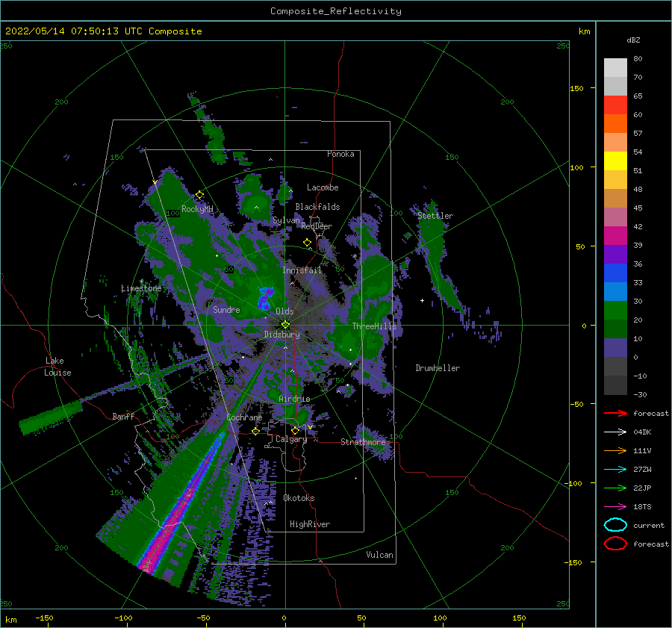Click the HighRiver town label
Viewport: 672px width, 628px height.
click(x=310, y=524)
